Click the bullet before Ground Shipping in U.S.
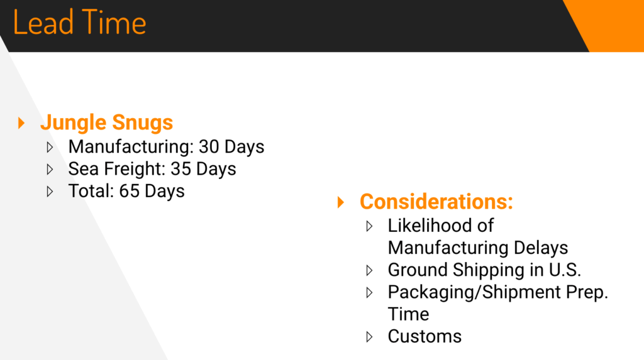This screenshot has height=360, width=644. [369, 271]
